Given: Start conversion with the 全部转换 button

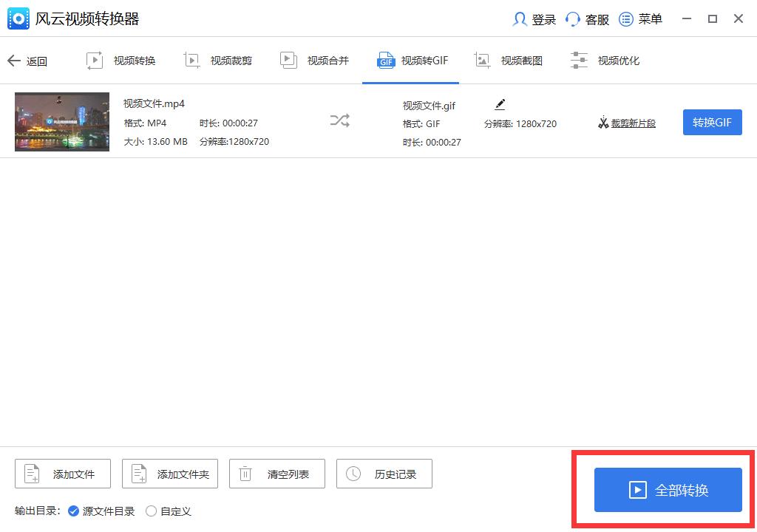Looking at the screenshot, I should [x=666, y=490].
